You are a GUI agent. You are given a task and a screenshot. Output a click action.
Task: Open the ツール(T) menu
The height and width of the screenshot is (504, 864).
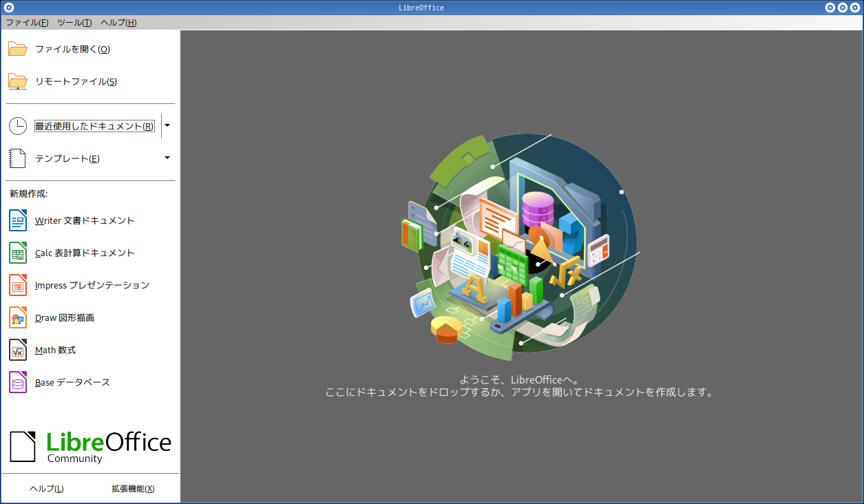74,23
